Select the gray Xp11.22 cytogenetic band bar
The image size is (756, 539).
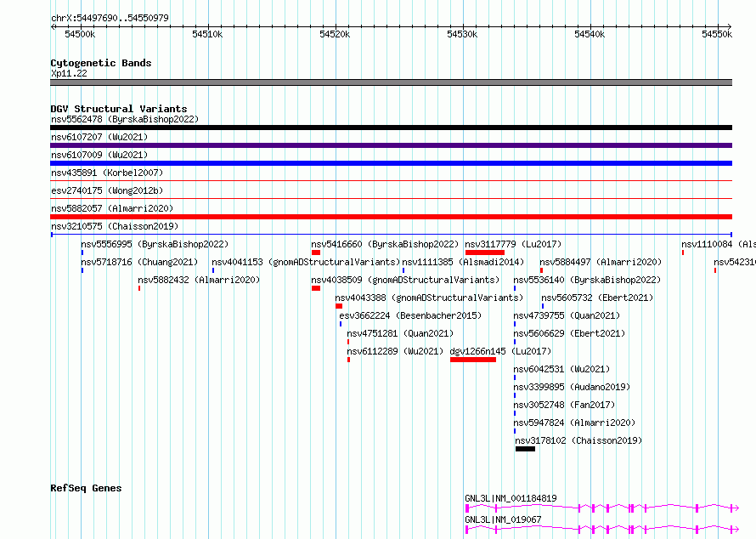click(x=391, y=82)
